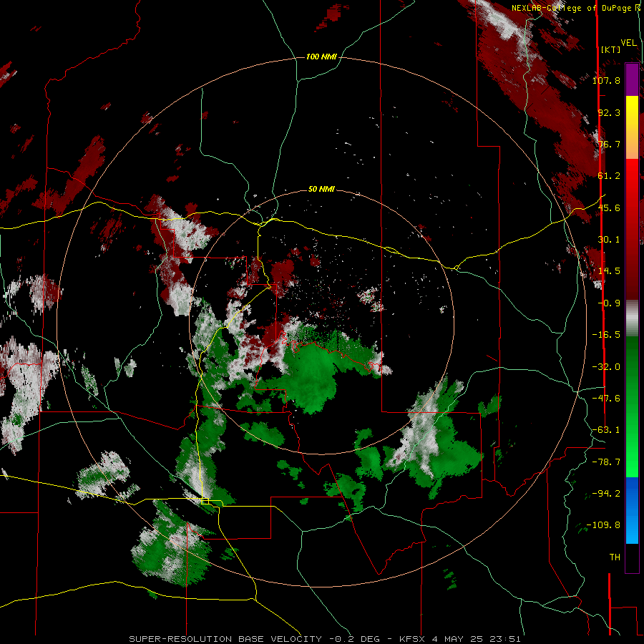Select the 14.5 value on velocity scale
The height and width of the screenshot is (644, 644).
[x=609, y=271]
